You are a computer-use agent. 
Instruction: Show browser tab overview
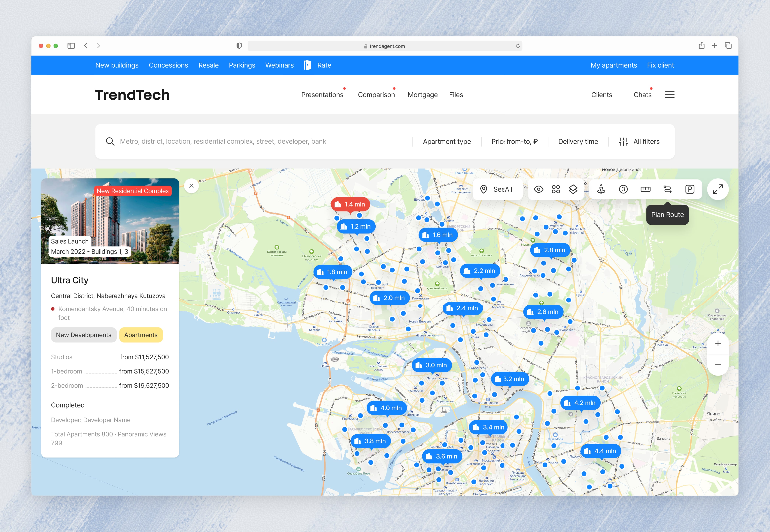pyautogui.click(x=728, y=46)
